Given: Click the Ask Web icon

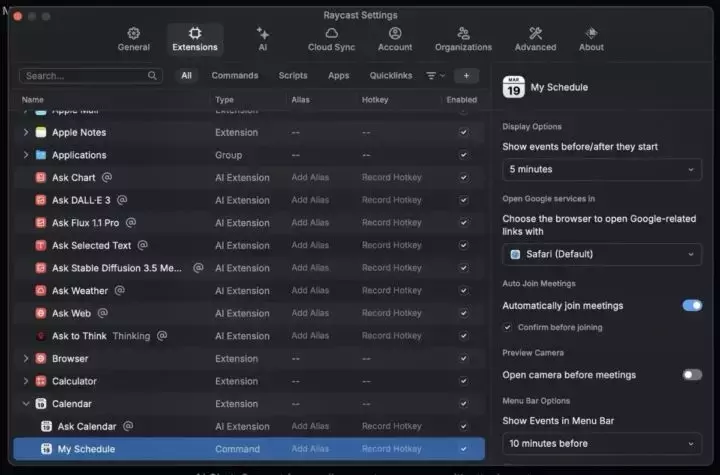Looking at the screenshot, I should pyautogui.click(x=41, y=313).
